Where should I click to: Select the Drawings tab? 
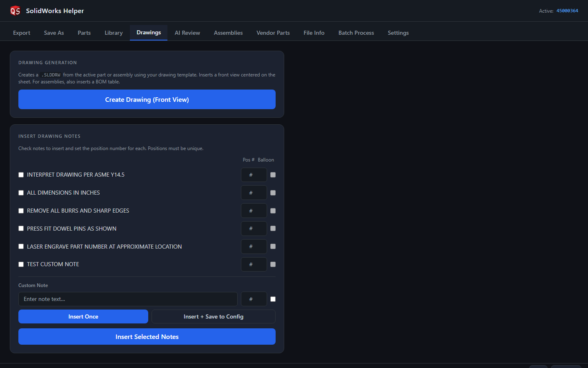click(149, 32)
